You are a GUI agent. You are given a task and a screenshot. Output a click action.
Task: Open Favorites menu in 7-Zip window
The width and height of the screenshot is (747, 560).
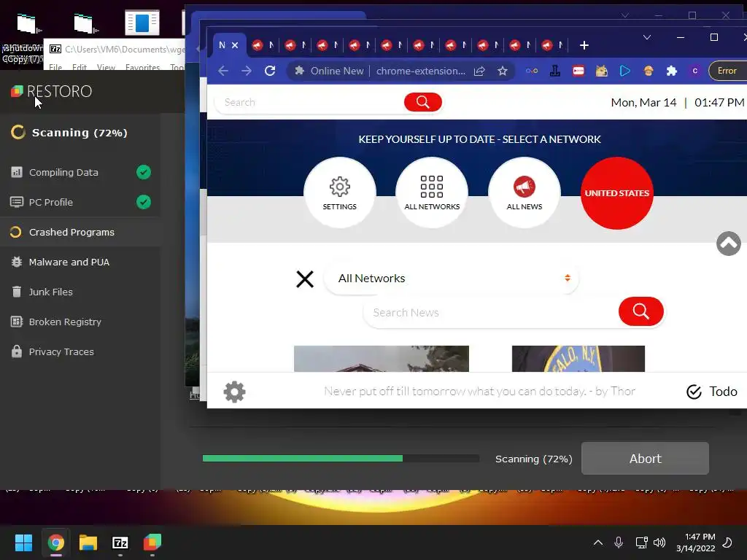tap(142, 67)
